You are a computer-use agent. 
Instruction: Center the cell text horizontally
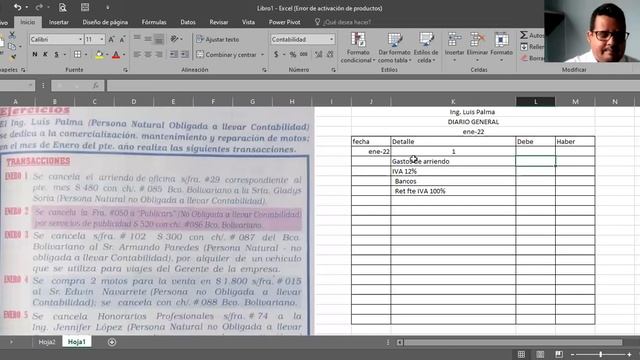click(x=148, y=54)
